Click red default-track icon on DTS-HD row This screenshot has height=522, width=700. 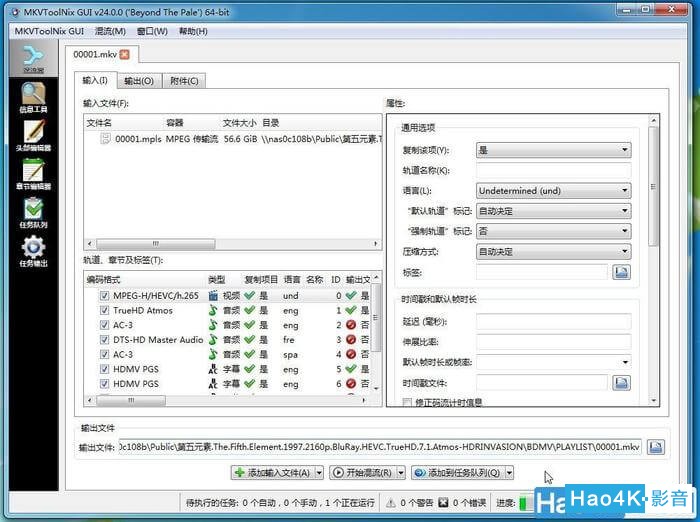click(x=351, y=340)
